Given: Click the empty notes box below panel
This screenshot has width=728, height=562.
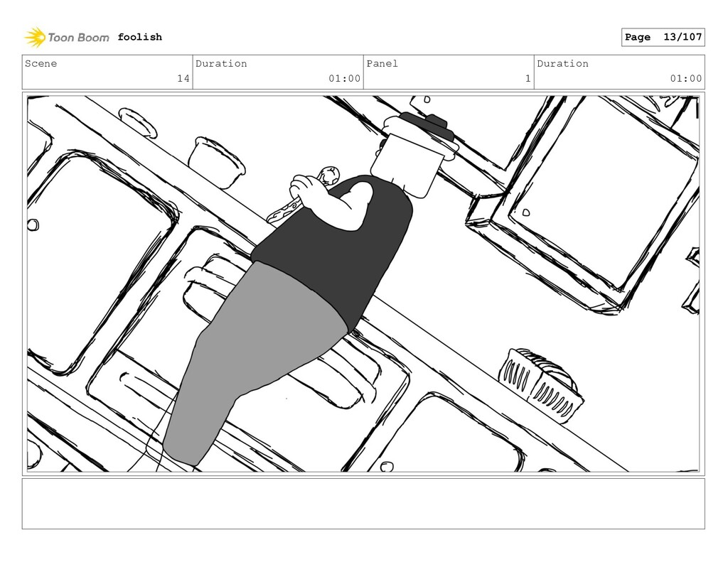Looking at the screenshot, I should click(x=363, y=504).
